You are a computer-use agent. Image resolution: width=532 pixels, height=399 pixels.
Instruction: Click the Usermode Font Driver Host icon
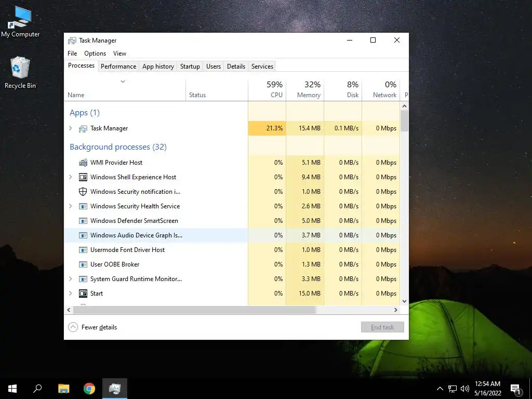[x=83, y=250]
